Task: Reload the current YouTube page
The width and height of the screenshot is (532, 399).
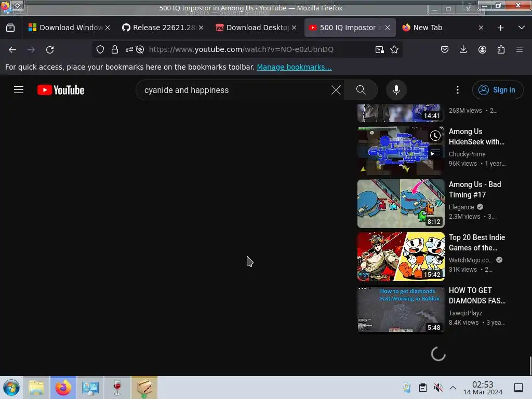Action: (50, 49)
